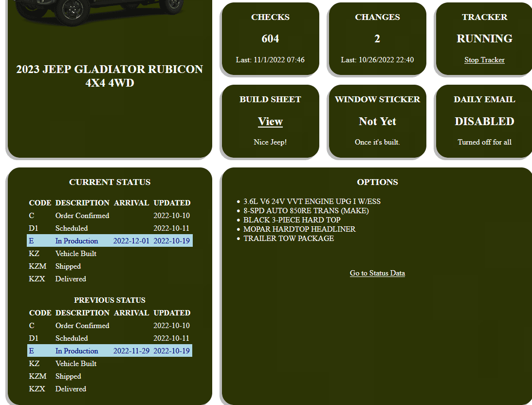
Task: Click the Turned off for all note
Action: click(x=484, y=142)
